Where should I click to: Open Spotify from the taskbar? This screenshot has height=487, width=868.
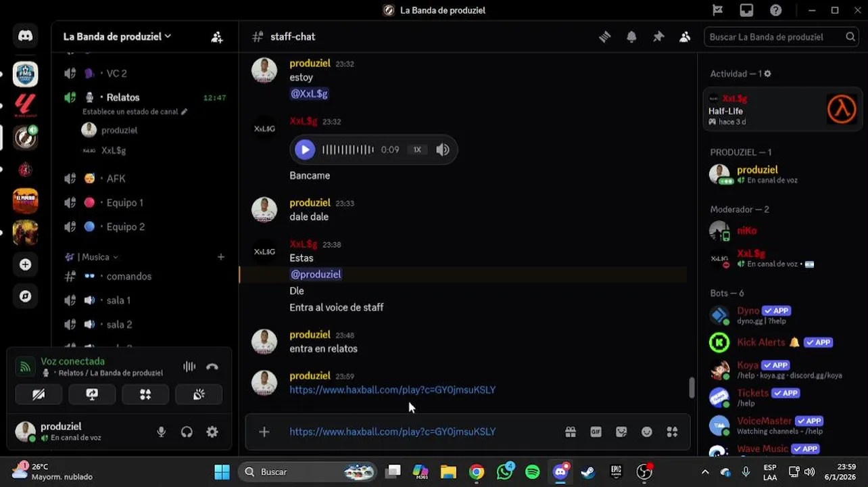coord(533,472)
